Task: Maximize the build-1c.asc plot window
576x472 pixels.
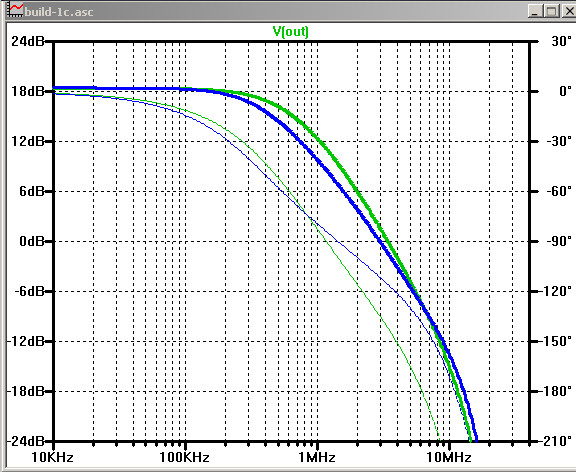Action: pyautogui.click(x=551, y=11)
